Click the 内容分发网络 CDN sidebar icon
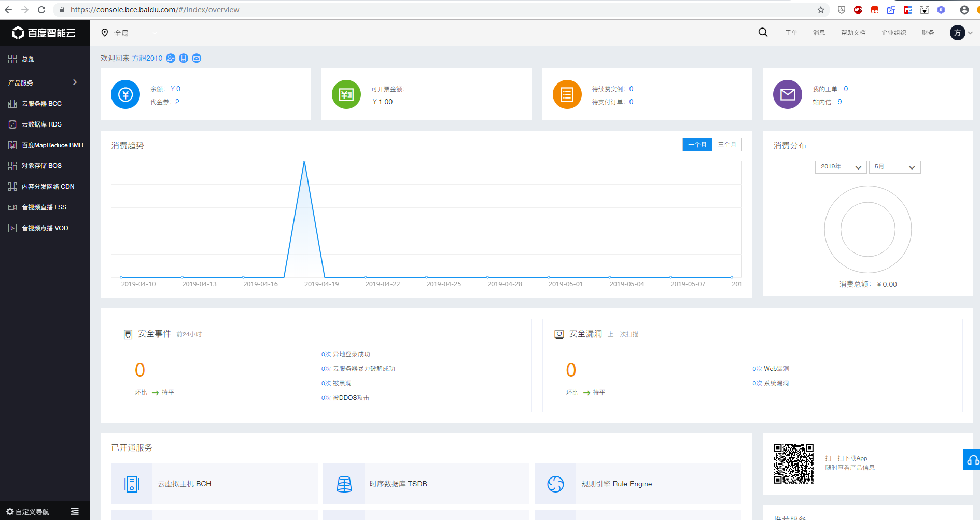980x520 pixels. 12,187
